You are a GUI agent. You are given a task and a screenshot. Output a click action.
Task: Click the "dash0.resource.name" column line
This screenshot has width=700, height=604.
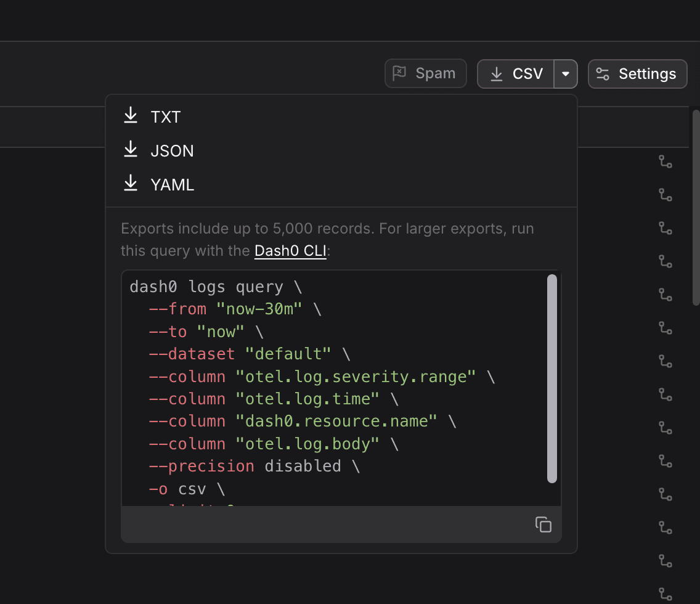click(x=303, y=421)
